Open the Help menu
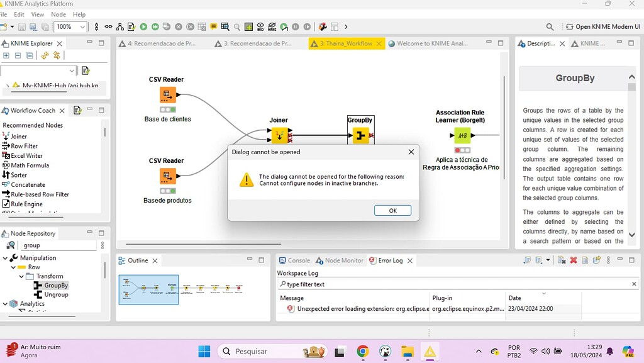The width and height of the screenshot is (644, 363). [79, 14]
